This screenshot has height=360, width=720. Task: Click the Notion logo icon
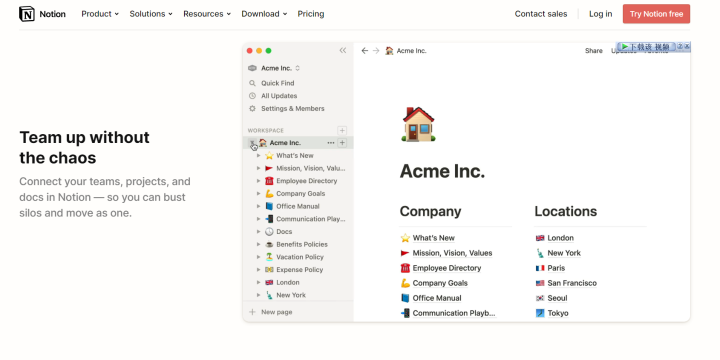point(27,14)
